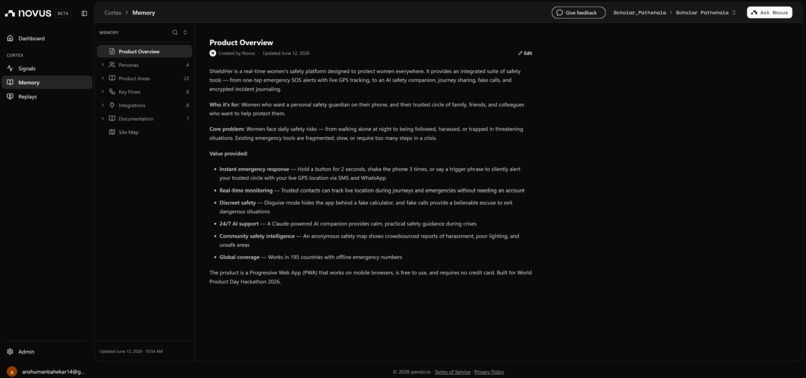Image resolution: width=806 pixels, height=378 pixels.
Task: Click the Dashboard home icon
Action: [10, 39]
